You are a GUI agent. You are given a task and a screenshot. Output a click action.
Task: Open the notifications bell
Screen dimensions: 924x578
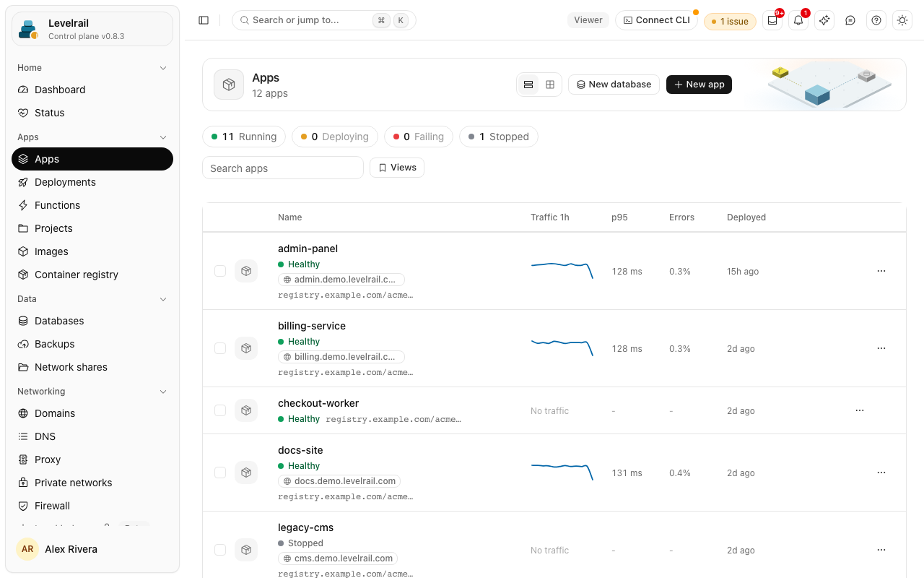[798, 20]
